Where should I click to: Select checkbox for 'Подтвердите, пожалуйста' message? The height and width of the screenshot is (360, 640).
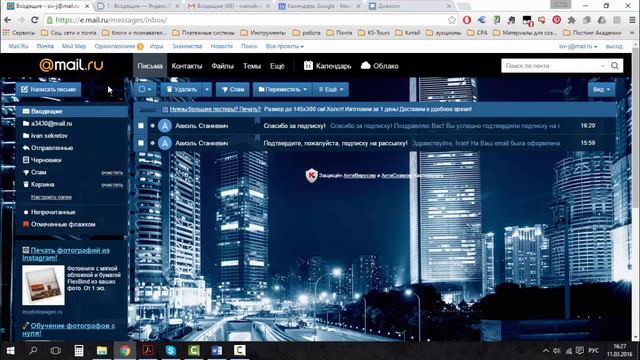141,143
